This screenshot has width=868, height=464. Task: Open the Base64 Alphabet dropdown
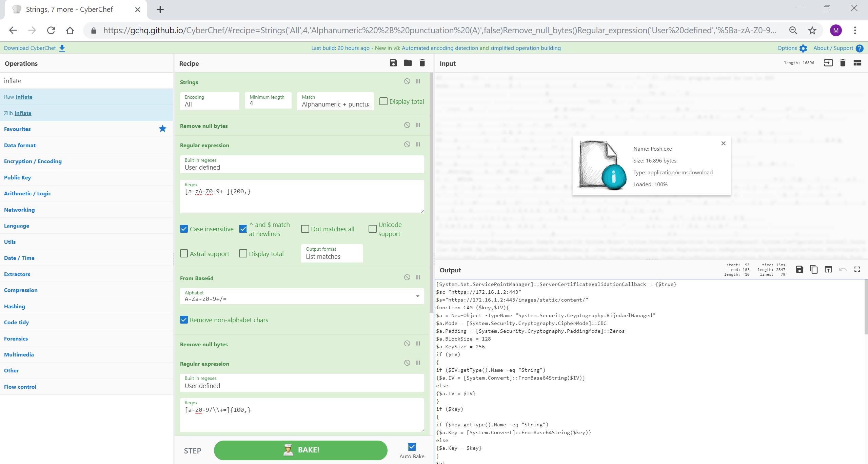click(417, 296)
